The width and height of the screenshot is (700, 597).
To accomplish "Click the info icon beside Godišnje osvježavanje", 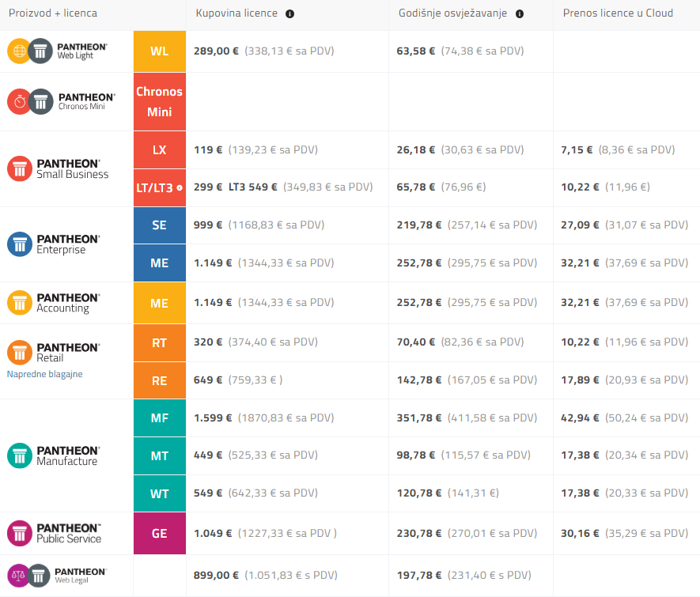I will click(520, 13).
